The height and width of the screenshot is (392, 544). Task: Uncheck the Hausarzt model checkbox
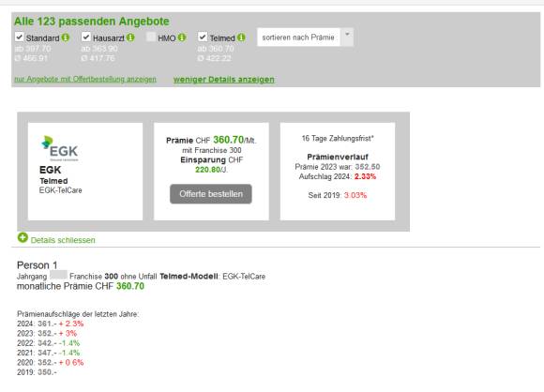[x=86, y=37]
